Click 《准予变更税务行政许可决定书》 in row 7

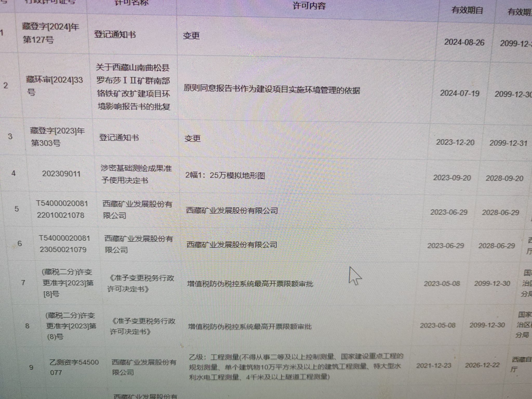(141, 283)
